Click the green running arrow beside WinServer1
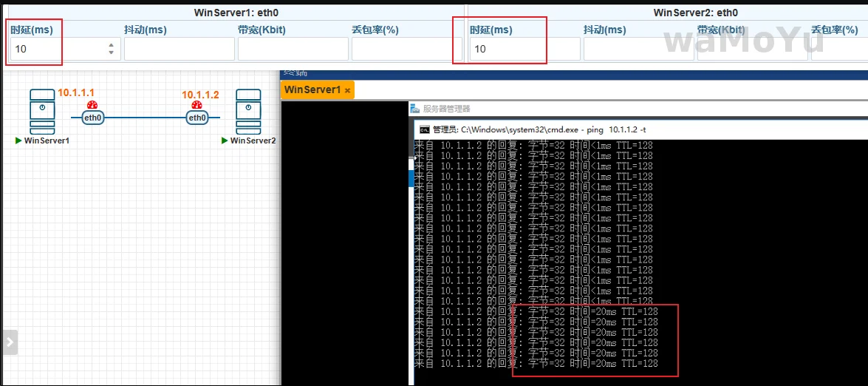Image resolution: width=868 pixels, height=386 pixels. pyautogui.click(x=18, y=140)
